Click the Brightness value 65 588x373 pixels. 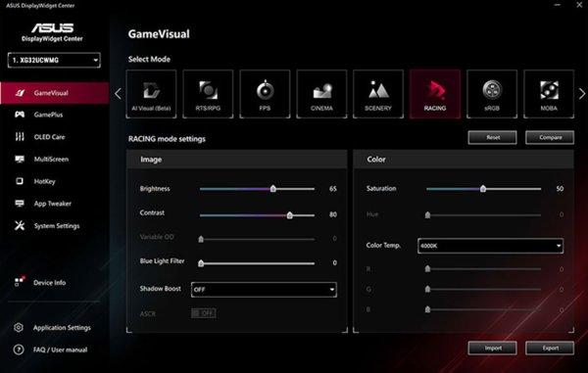pyautogui.click(x=333, y=189)
